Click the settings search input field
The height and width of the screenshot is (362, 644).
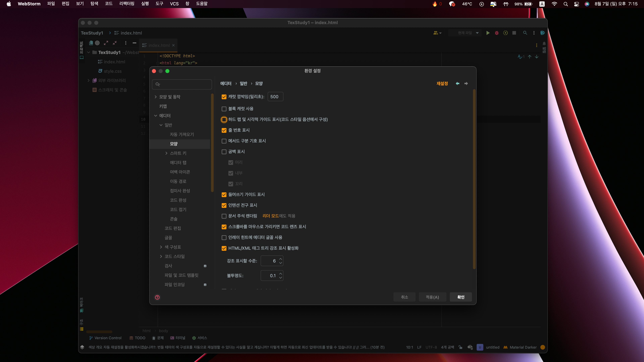pyautogui.click(x=185, y=84)
